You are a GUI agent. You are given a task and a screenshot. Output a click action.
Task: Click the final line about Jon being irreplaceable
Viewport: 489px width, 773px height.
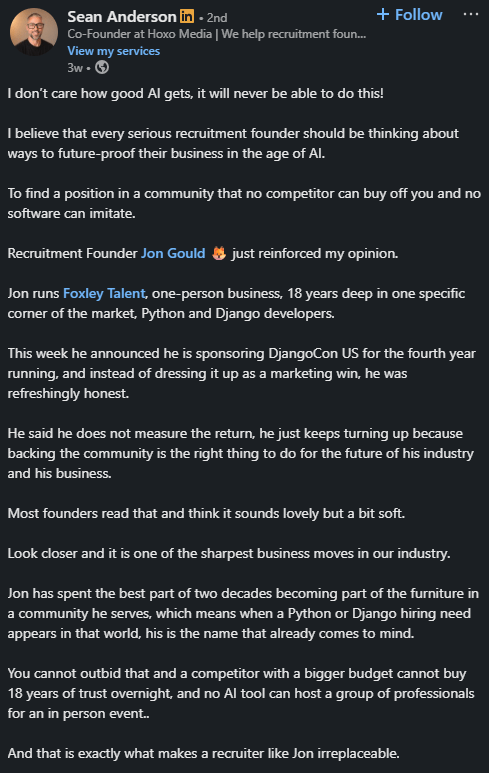coord(204,753)
